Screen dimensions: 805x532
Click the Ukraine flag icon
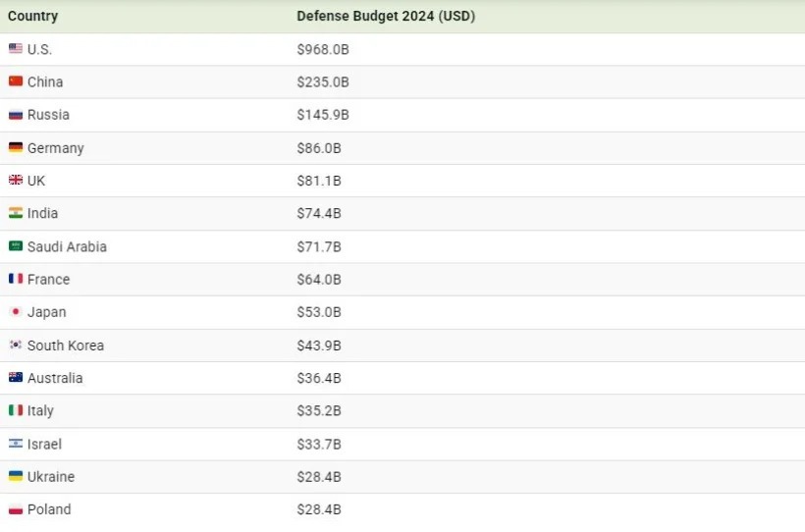(x=16, y=476)
